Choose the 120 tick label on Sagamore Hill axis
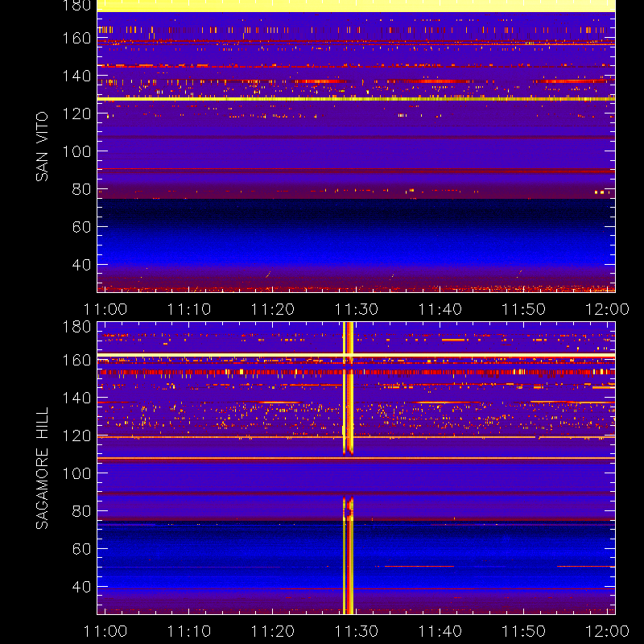The width and height of the screenshot is (644, 644). coord(76,436)
